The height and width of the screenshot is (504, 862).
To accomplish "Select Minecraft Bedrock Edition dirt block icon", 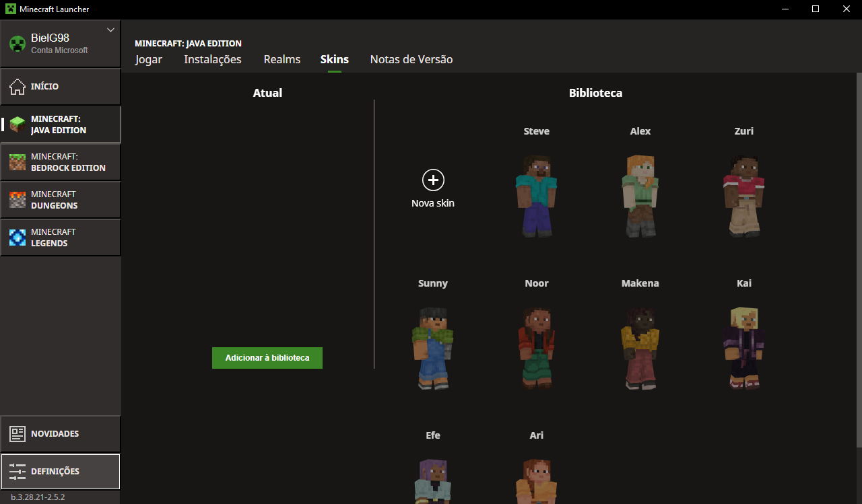I will click(x=17, y=162).
